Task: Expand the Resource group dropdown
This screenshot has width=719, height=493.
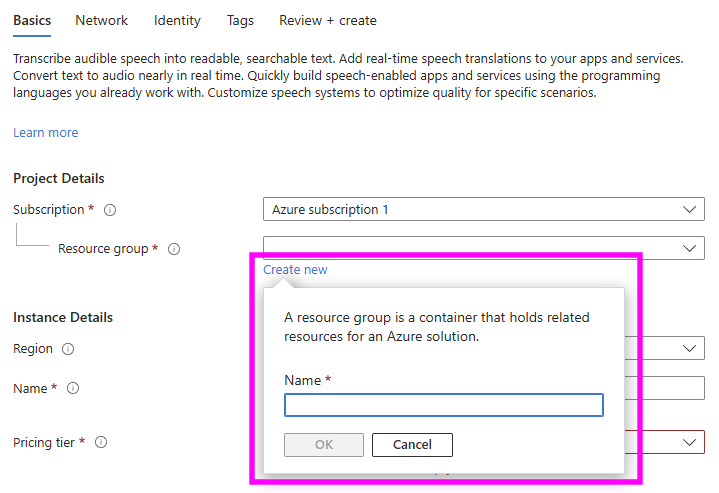Action: point(483,248)
